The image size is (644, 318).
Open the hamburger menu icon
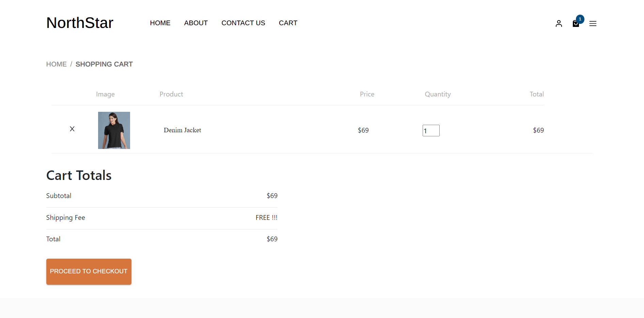(x=593, y=24)
